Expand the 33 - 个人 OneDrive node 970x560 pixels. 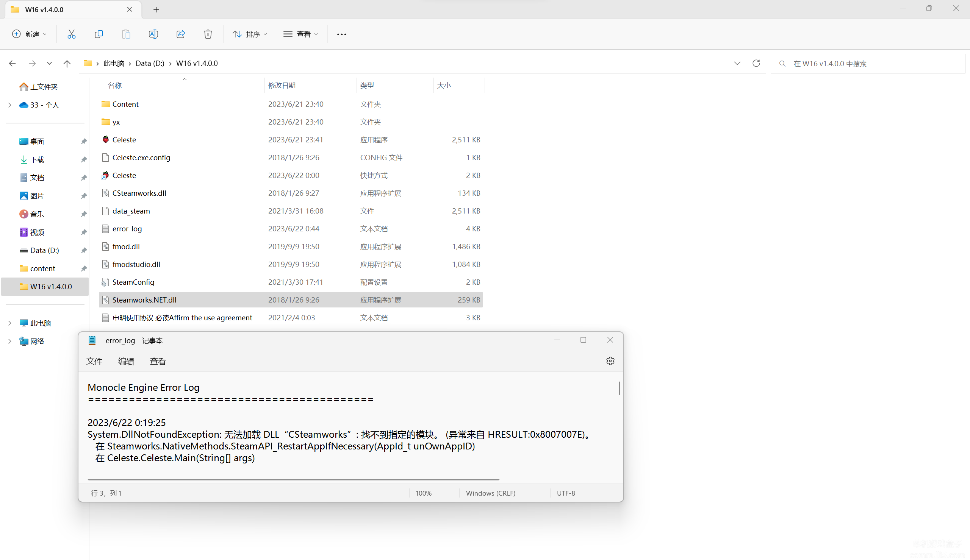coord(9,105)
